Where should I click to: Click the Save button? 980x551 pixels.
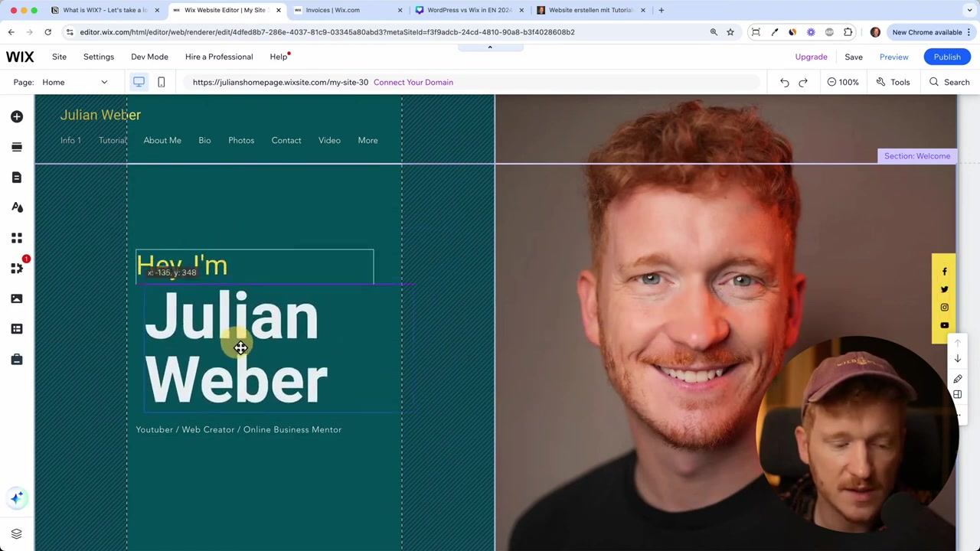854,57
